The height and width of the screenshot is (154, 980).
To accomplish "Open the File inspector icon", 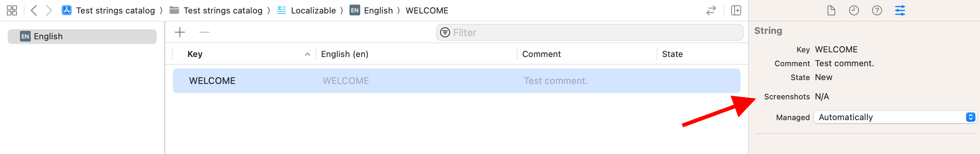I will point(831,10).
